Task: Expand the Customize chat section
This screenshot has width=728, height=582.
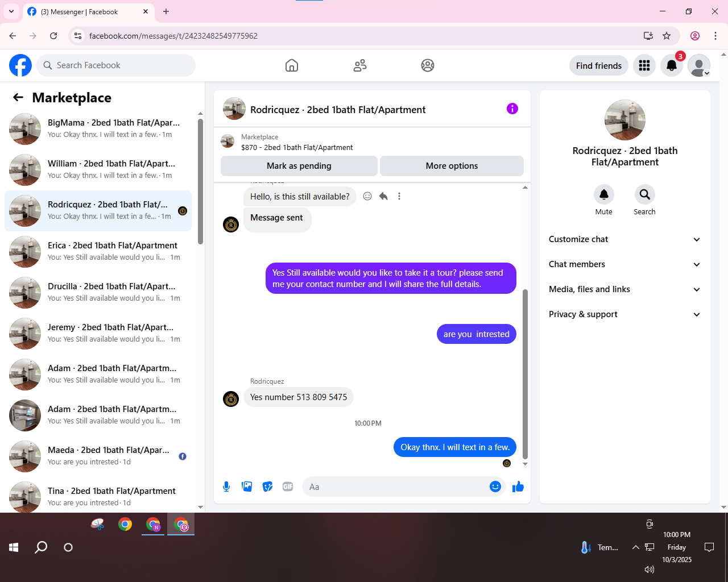Action: tap(625, 239)
